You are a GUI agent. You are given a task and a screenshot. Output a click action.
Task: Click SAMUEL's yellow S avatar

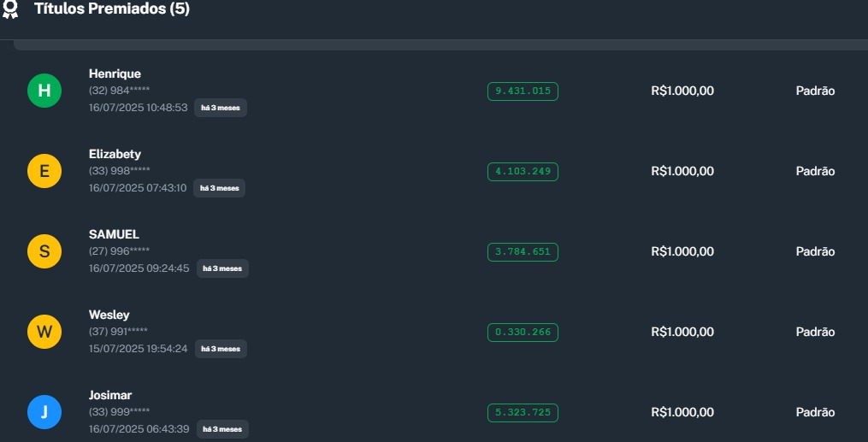click(44, 251)
